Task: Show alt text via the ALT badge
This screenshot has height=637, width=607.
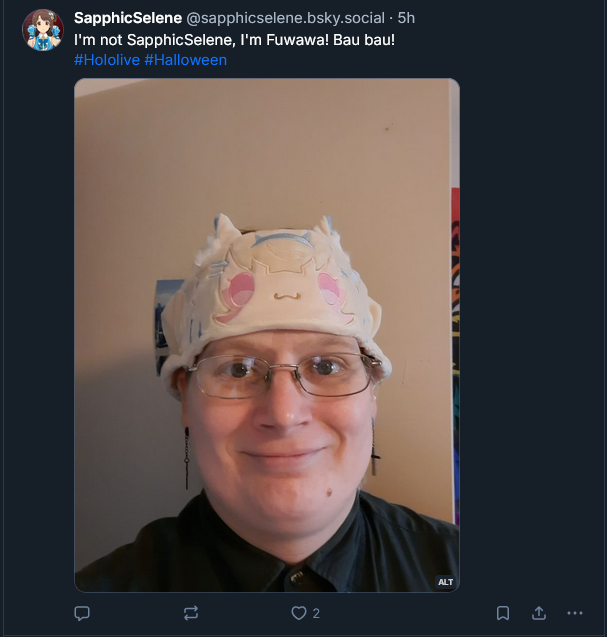Action: click(x=445, y=582)
